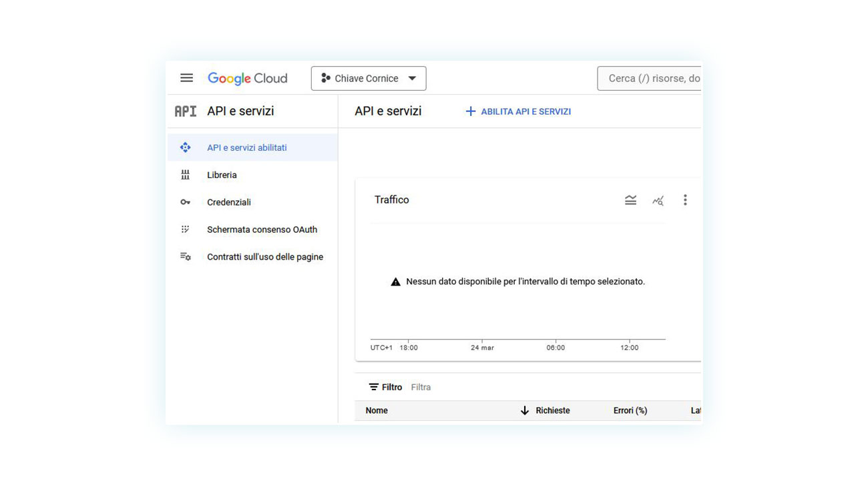Open the hamburger navigation menu
868x485 pixels.
(x=186, y=78)
